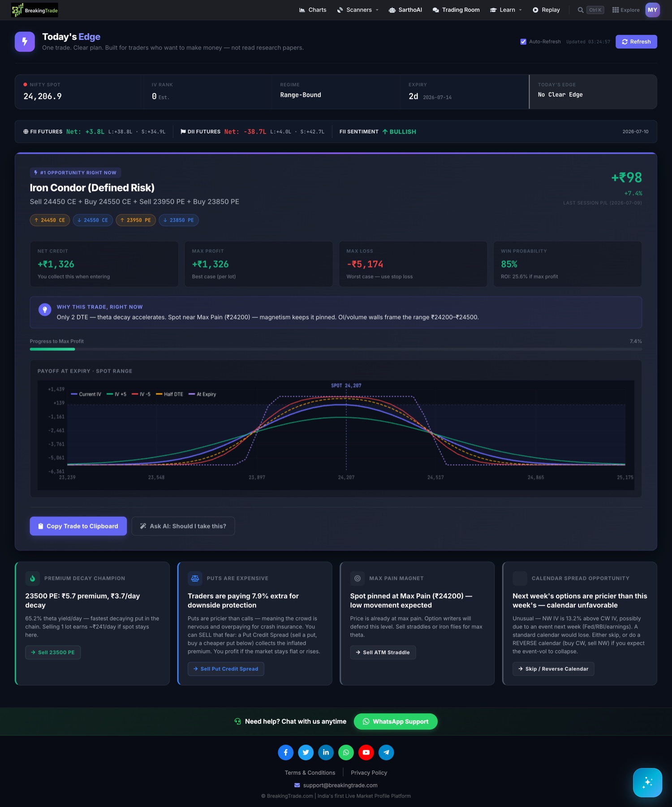Open the Explore grid menu
Screen dimensions: 672x807
pos(626,10)
